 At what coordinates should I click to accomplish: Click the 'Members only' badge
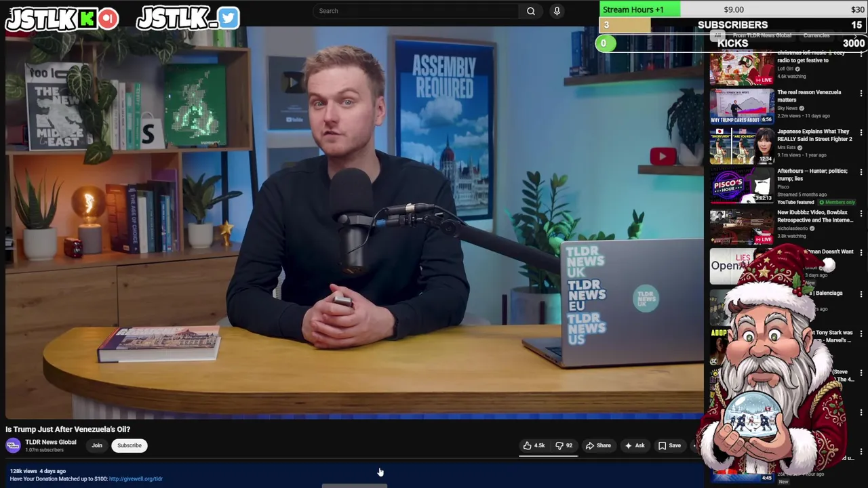point(838,203)
